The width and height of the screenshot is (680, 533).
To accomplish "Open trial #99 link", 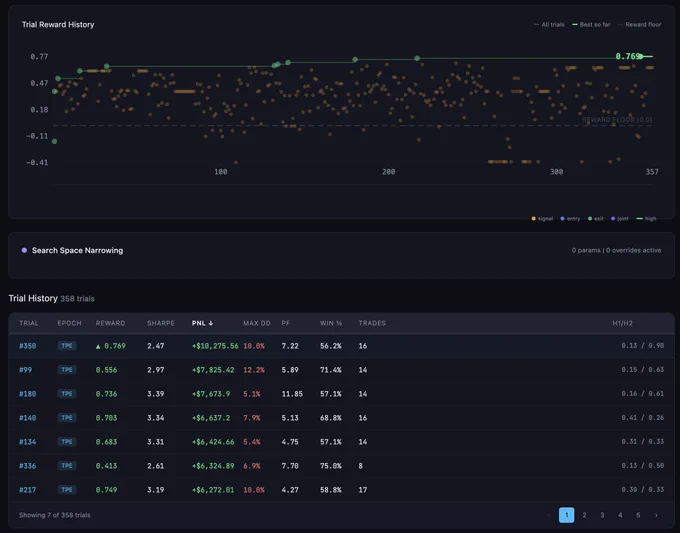I will point(26,370).
